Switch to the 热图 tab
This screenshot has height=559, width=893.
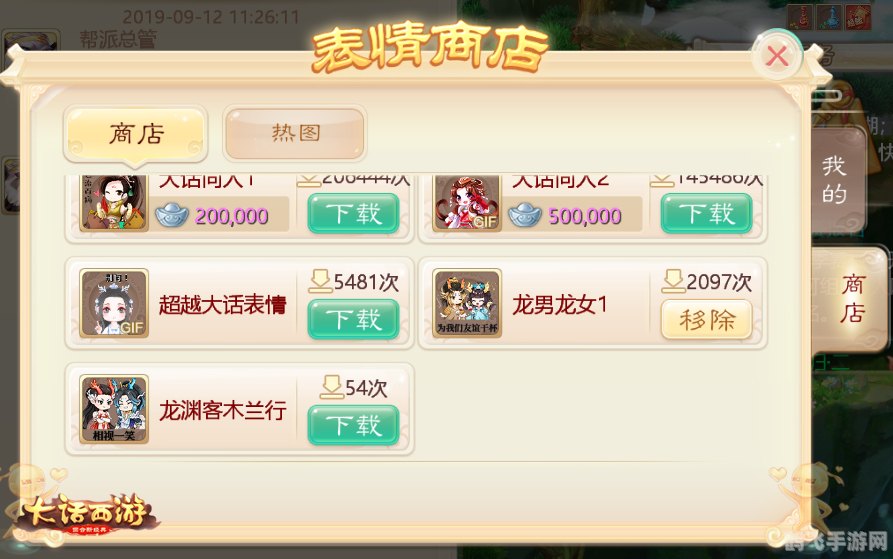click(x=294, y=133)
